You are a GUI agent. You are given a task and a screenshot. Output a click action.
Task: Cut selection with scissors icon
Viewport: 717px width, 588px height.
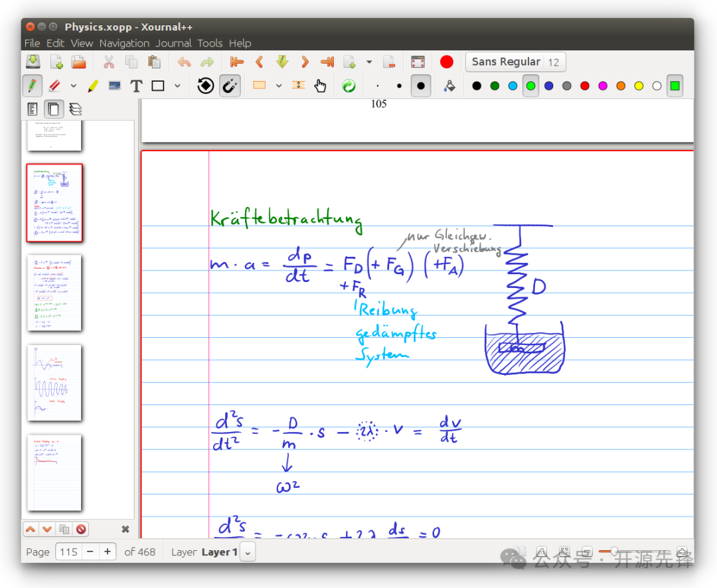(x=109, y=62)
